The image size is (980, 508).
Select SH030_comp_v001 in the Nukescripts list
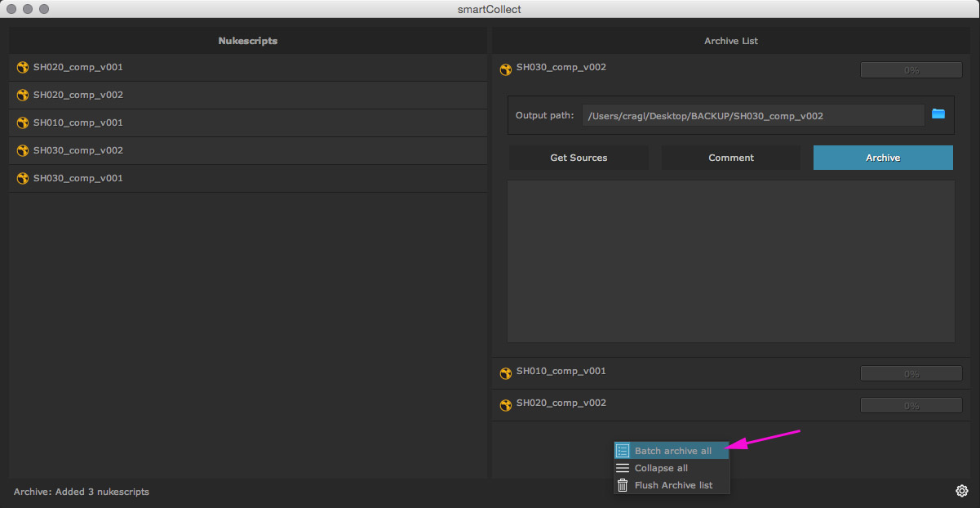pos(78,179)
